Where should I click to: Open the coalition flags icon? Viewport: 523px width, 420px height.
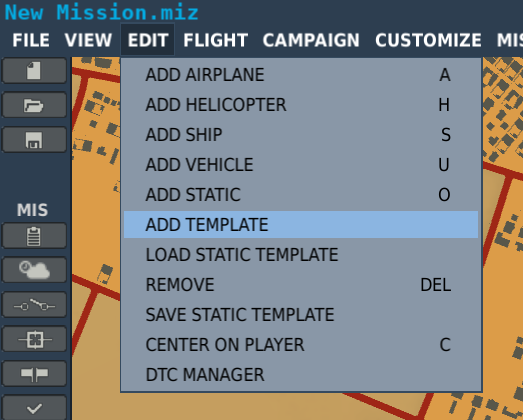click(34, 374)
